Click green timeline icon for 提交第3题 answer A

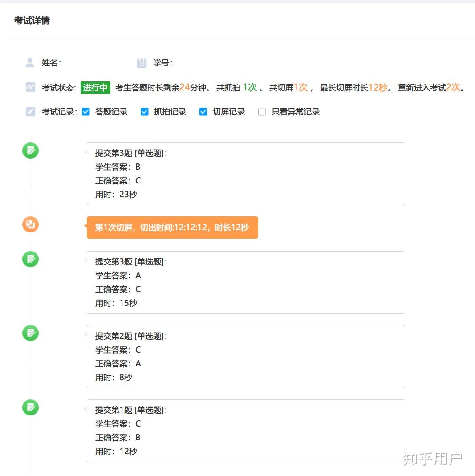coord(30,259)
